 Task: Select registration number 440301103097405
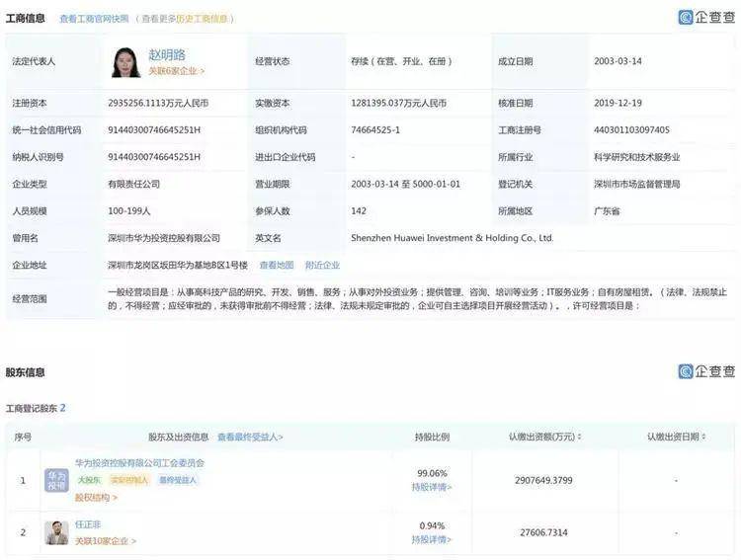[631, 130]
